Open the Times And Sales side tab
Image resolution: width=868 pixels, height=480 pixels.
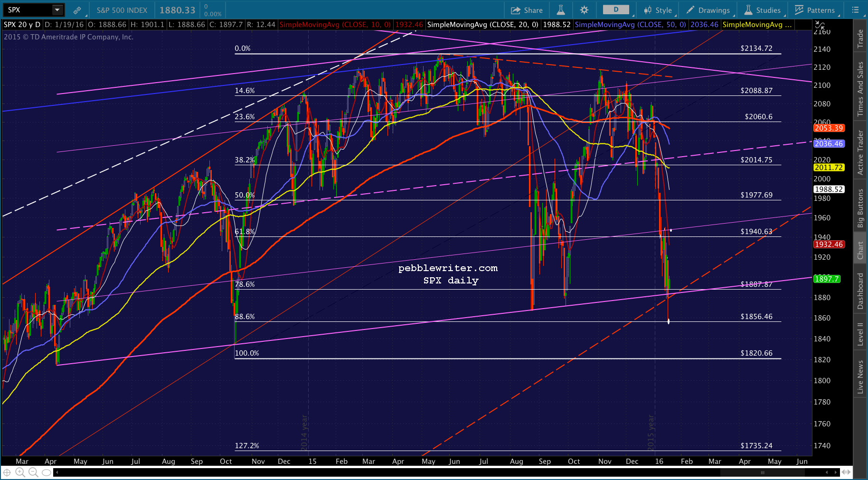[x=860, y=89]
